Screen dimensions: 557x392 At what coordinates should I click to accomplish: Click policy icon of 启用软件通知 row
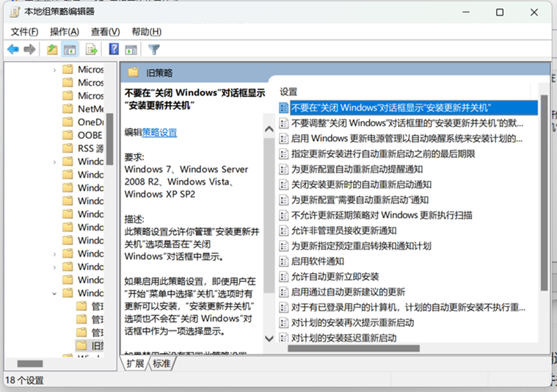tap(283, 261)
